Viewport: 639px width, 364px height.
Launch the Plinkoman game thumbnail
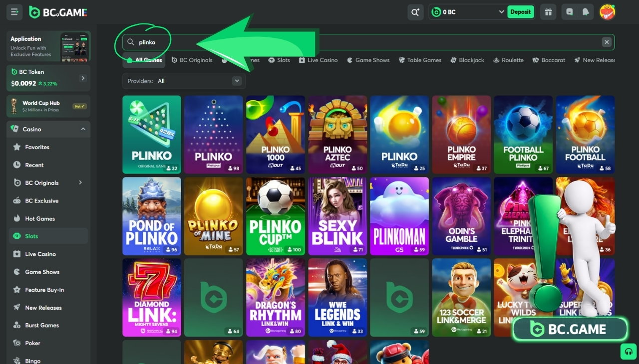(x=399, y=216)
